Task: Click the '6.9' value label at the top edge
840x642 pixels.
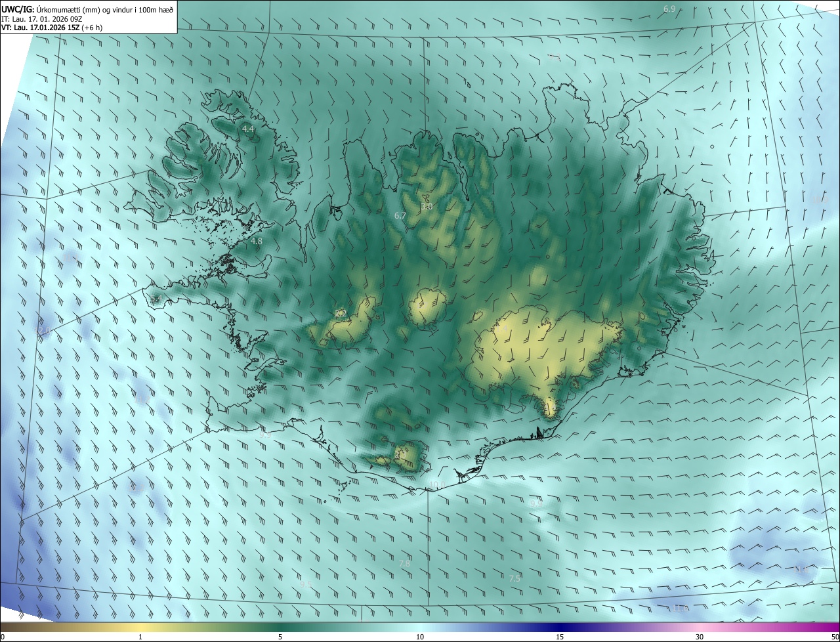Action: coord(669,9)
